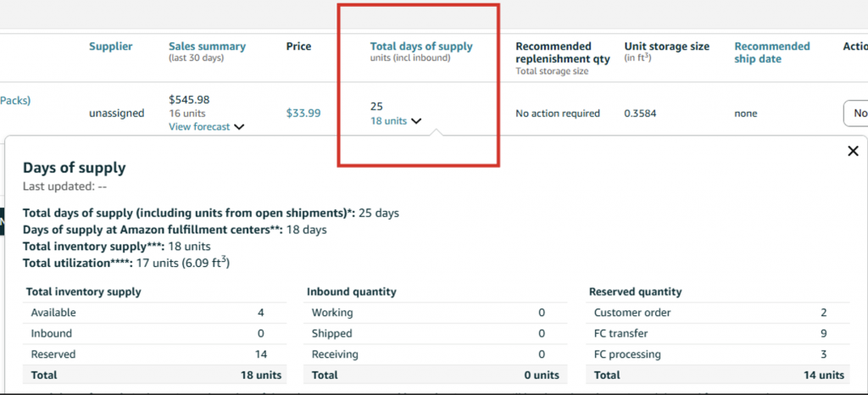Select the Recommended ship date column header
This screenshot has width=868, height=395.
click(771, 53)
